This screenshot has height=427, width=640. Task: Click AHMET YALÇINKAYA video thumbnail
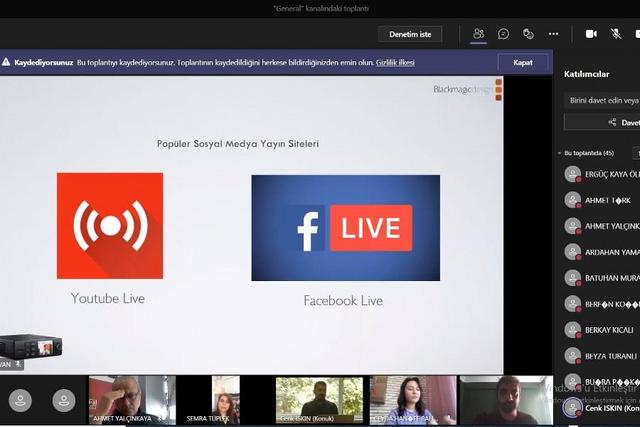pos(132,400)
